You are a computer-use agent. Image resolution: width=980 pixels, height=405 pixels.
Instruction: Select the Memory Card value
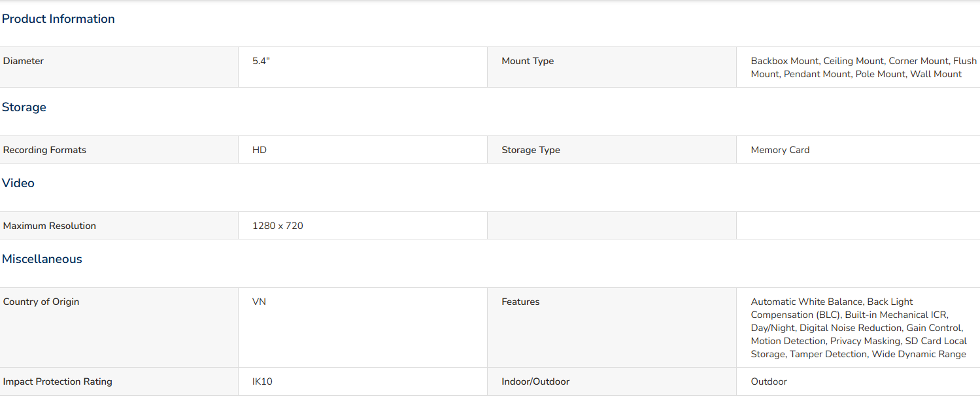(x=780, y=150)
